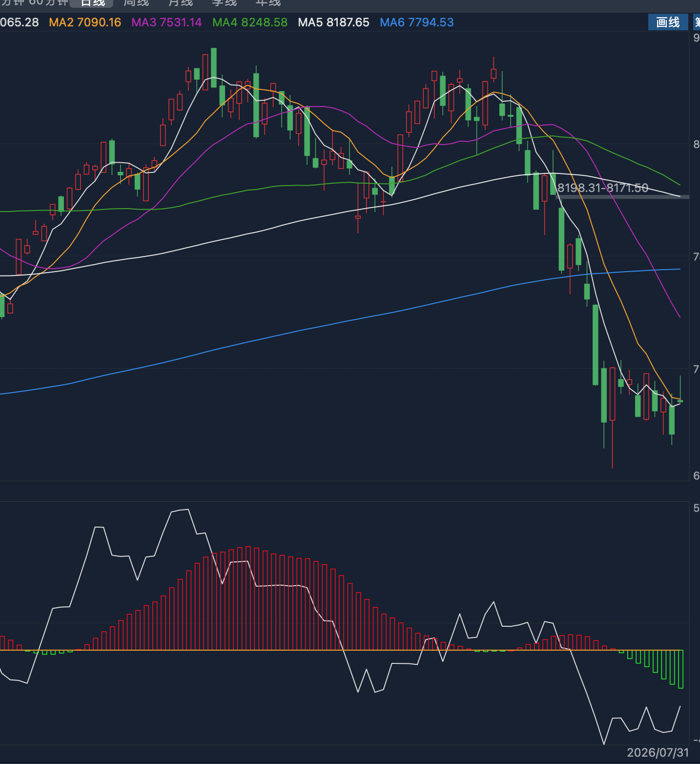The height and width of the screenshot is (764, 700).
Task: Click the last green MACD histogram bar
Action: click(x=680, y=669)
